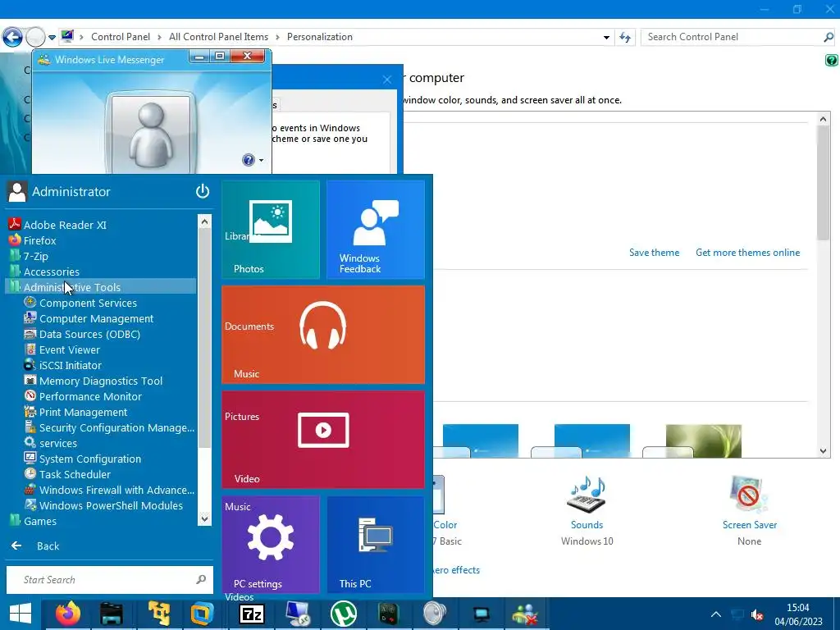Click All Control Panel Items breadcrumb

218,37
